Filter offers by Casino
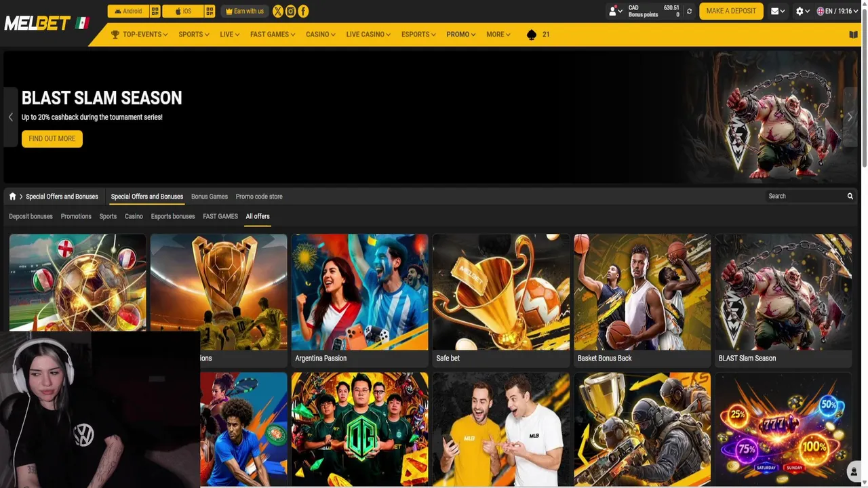 pos(134,216)
